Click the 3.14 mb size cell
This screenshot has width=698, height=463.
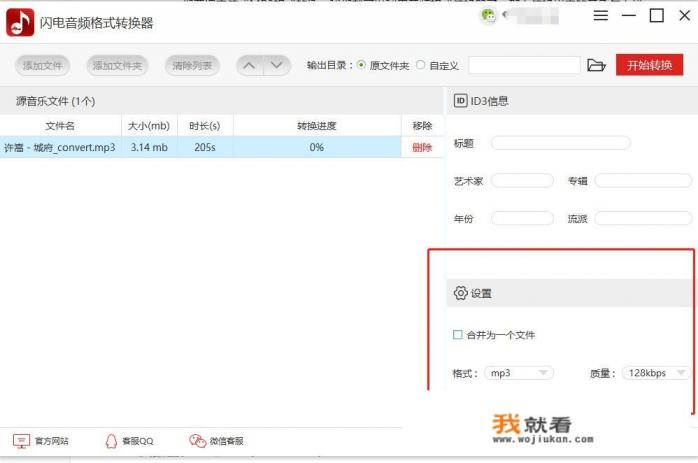tap(149, 147)
